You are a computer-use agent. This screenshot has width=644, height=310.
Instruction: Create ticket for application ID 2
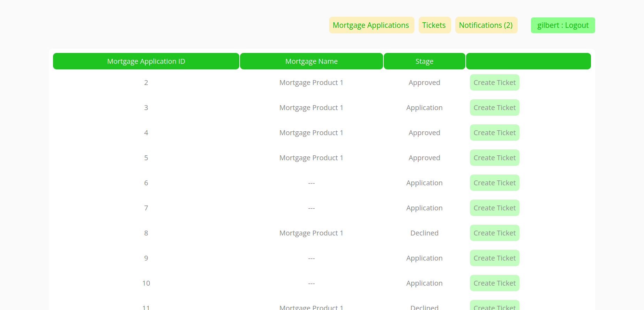click(x=495, y=83)
